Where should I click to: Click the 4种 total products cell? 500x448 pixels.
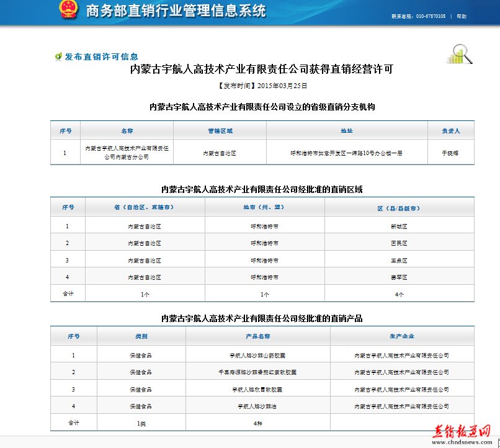pos(257,423)
